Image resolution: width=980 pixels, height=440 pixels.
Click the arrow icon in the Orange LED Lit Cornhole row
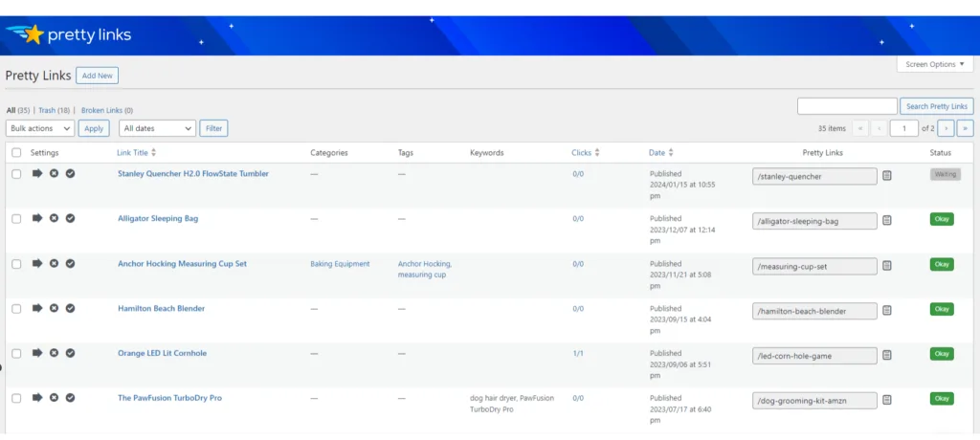tap(37, 353)
